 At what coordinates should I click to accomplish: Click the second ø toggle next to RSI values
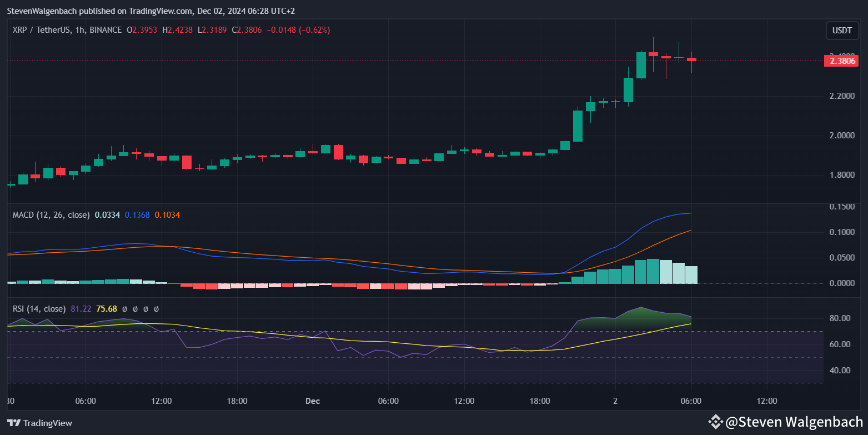(x=136, y=309)
